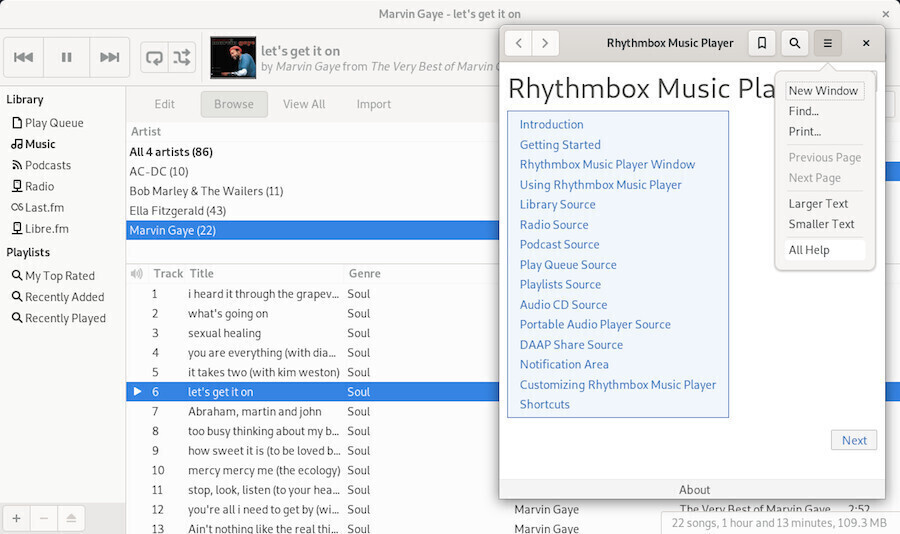The height and width of the screenshot is (534, 900).
Task: Click the Edit toolbar button
Action: pos(164,104)
